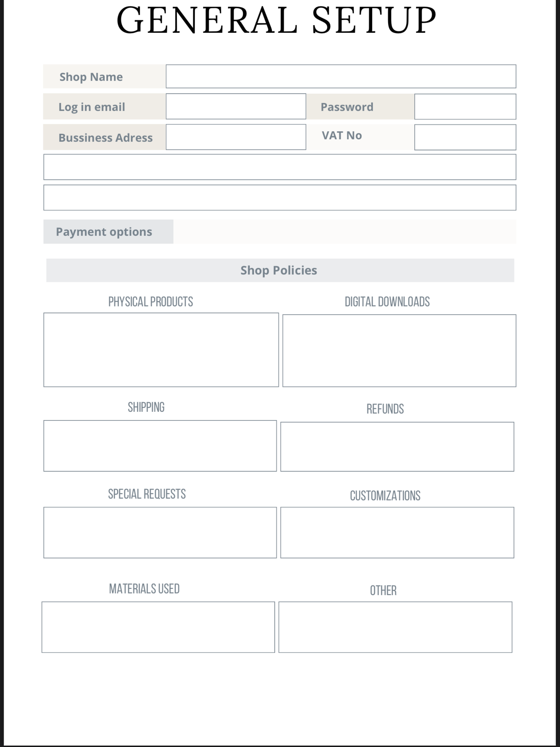Click the first full-width address line box

click(x=280, y=167)
